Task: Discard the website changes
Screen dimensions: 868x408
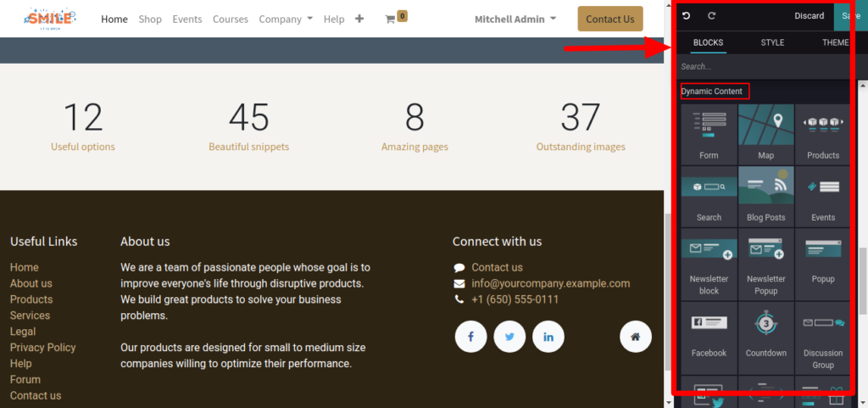Action: (809, 16)
